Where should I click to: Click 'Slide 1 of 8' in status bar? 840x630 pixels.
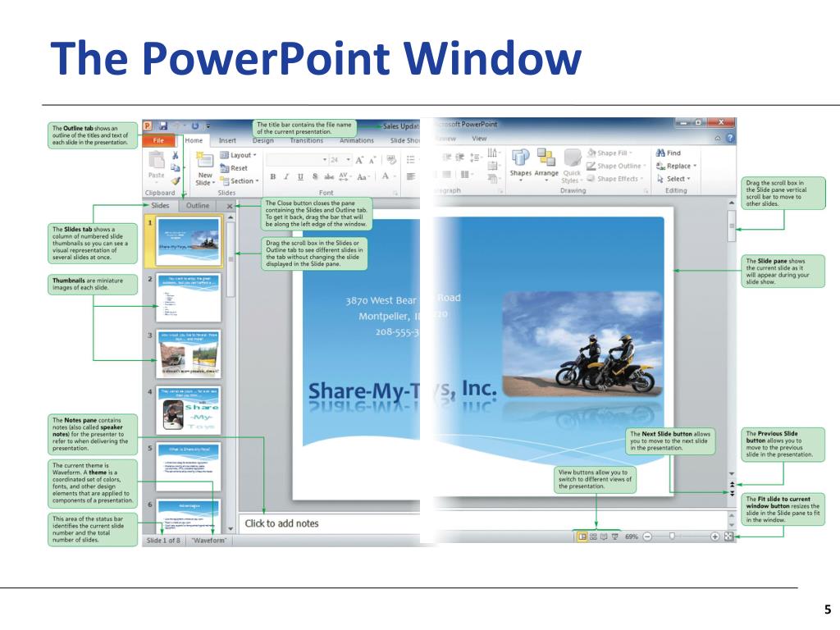163,541
